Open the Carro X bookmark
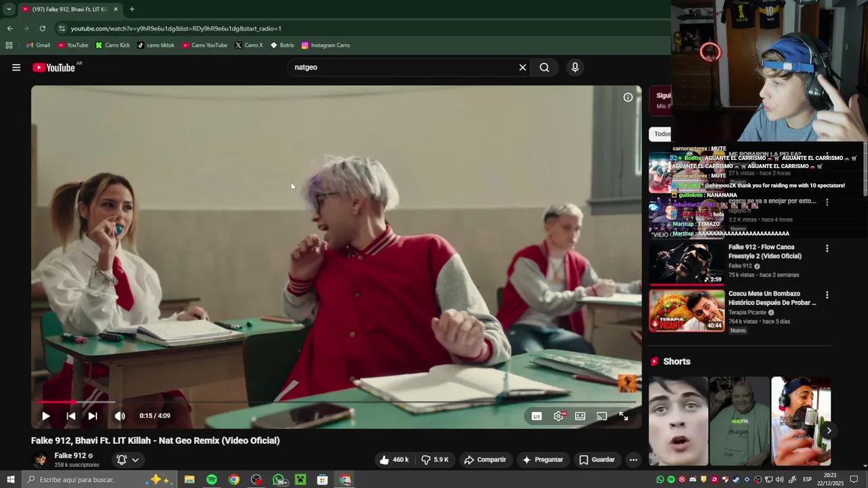This screenshot has height=488, width=868. [249, 45]
